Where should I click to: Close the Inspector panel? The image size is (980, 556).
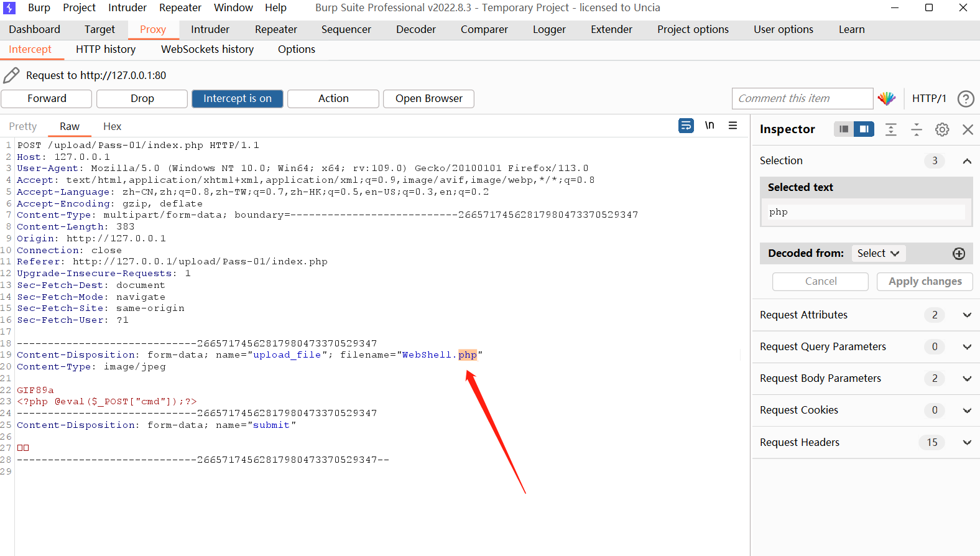point(968,129)
